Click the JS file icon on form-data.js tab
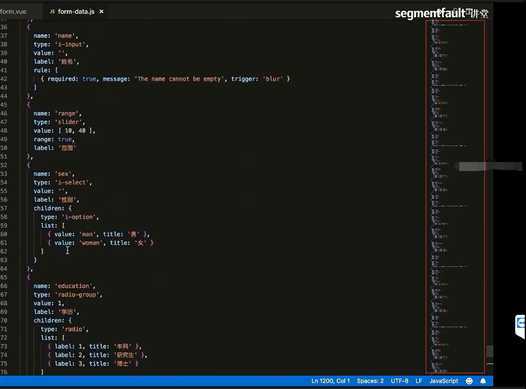 tap(52, 11)
